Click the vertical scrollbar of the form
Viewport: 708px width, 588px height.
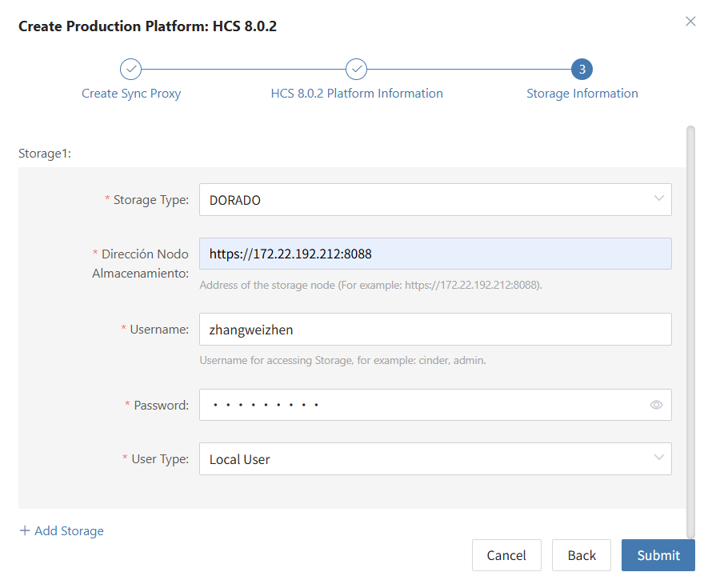[x=690, y=332]
